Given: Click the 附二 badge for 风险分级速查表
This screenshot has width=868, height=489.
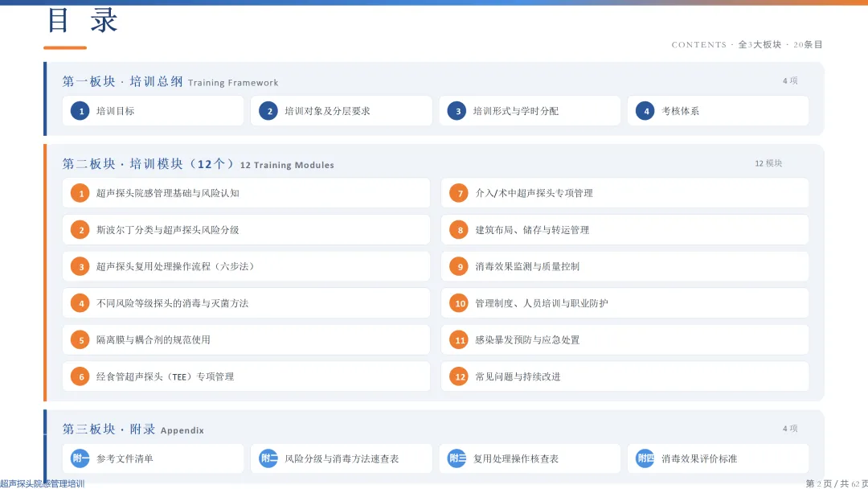Looking at the screenshot, I should [x=268, y=458].
